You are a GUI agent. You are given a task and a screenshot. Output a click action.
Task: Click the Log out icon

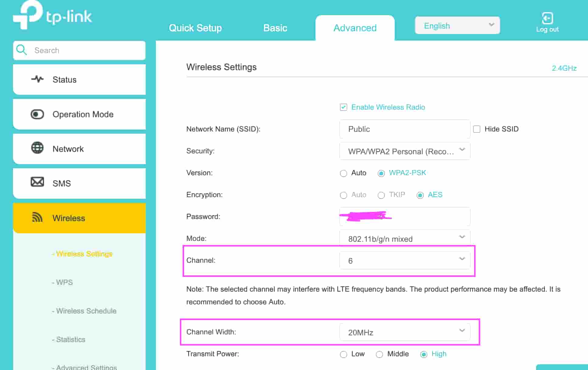[x=547, y=19]
